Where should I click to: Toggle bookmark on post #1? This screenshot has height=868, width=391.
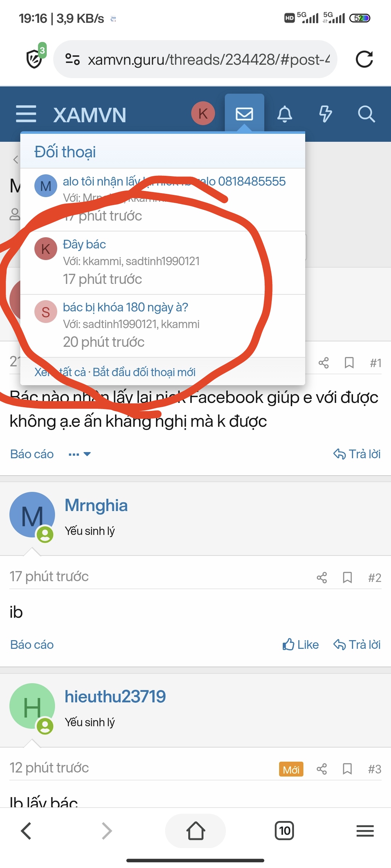[x=349, y=362]
